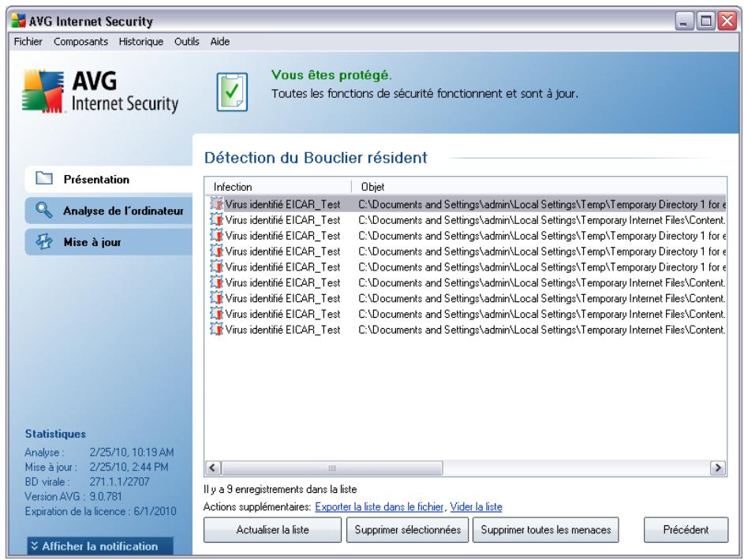Click the Analyse date '2/25/10, 10:19 AM'

pos(132,453)
